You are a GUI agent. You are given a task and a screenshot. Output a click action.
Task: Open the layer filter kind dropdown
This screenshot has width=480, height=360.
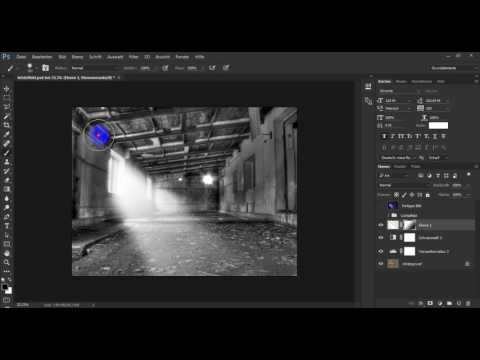[x=393, y=175]
